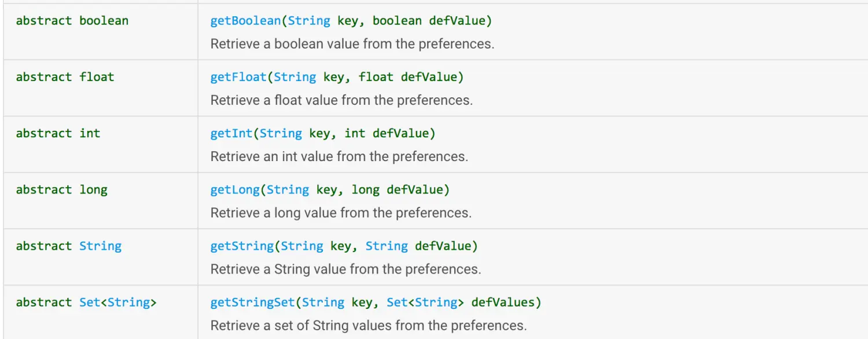The height and width of the screenshot is (339, 868).
Task: Click Set type in getStringSet defValues parameter
Action: point(397,302)
